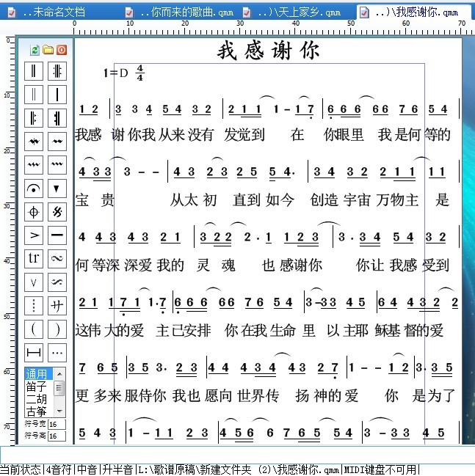Click the green refresh icon in symbol panel
The image size is (475, 476).
(x=35, y=50)
